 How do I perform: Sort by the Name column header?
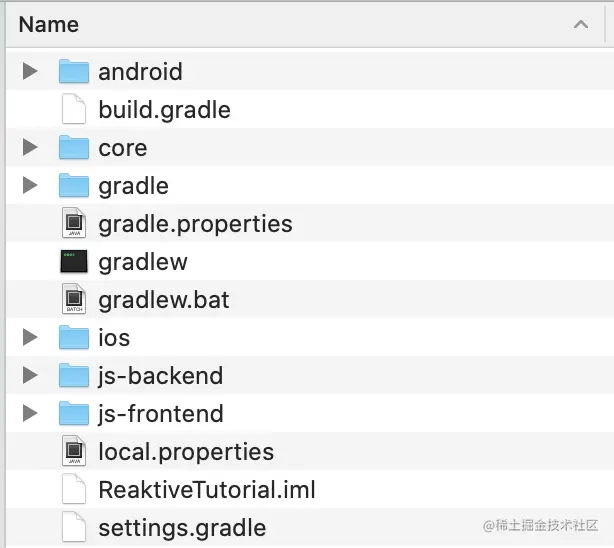pos(48,24)
